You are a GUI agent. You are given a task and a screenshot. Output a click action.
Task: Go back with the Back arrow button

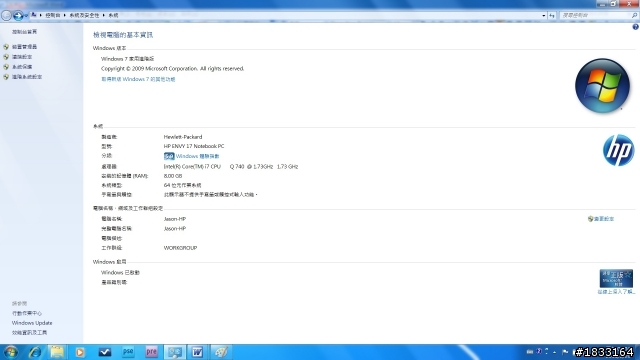[x=6, y=16]
